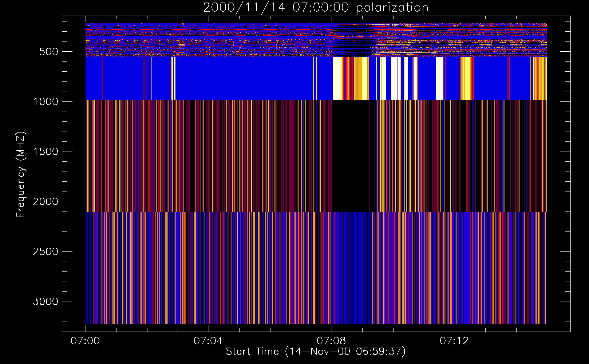Viewport: 589px width, 364px height.
Task: Select the 1500 frequency axis label
Action: point(45,151)
